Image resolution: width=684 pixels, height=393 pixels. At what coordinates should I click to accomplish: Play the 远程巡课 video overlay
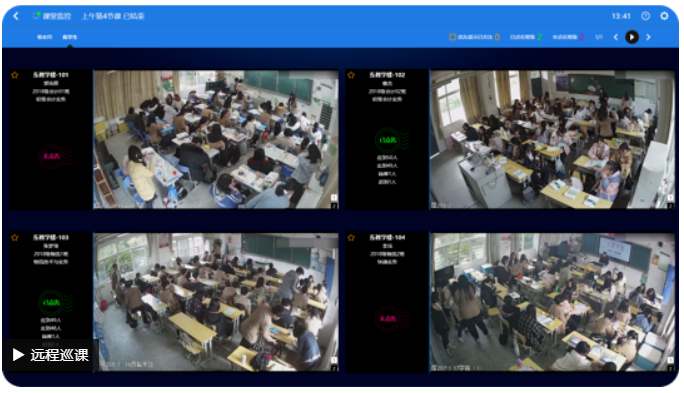[x=50, y=355]
